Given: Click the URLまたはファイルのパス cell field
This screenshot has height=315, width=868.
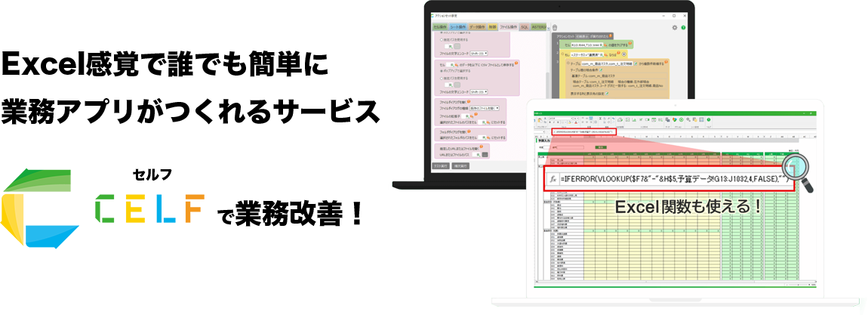Looking at the screenshot, I should tap(476, 154).
